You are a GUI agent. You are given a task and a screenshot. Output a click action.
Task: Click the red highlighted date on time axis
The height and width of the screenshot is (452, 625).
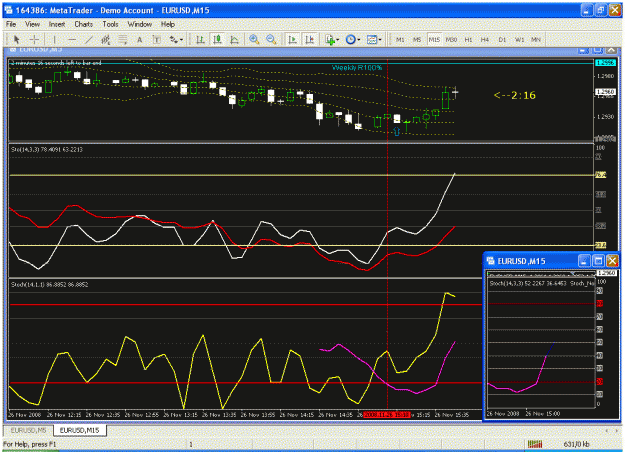386,415
